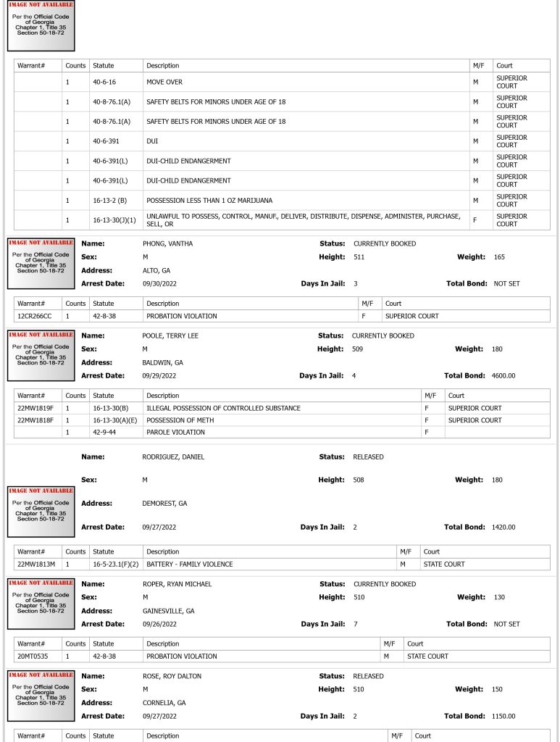560x742 pixels.
Task: Click Vantha Phong's image-not-available thumbnail
Action: pyautogui.click(x=41, y=264)
